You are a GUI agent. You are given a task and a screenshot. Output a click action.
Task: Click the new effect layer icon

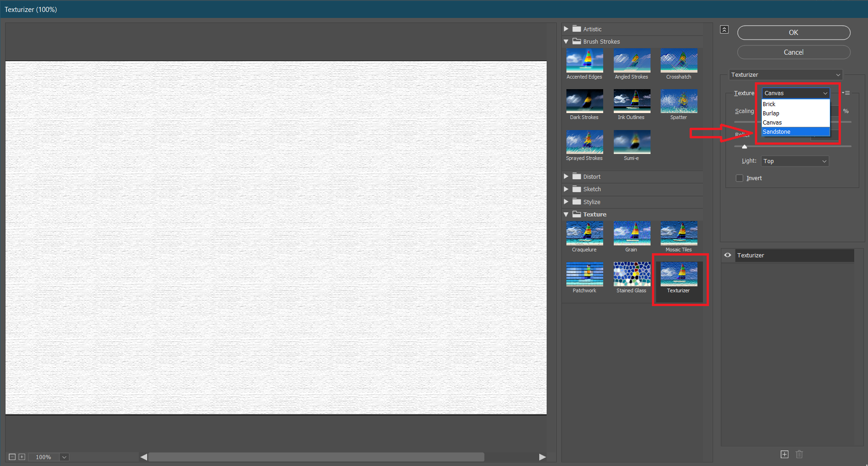784,454
